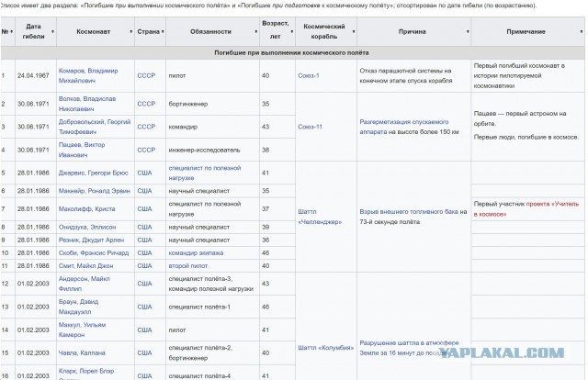588x380 pixels.
Task: Open Смит, Майкл Джон link
Action: [85, 265]
